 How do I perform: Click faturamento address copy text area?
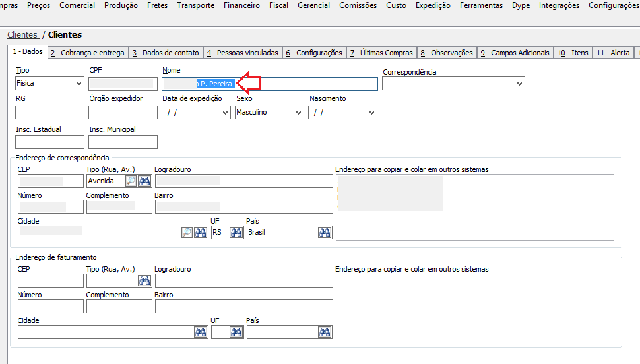coord(475,307)
